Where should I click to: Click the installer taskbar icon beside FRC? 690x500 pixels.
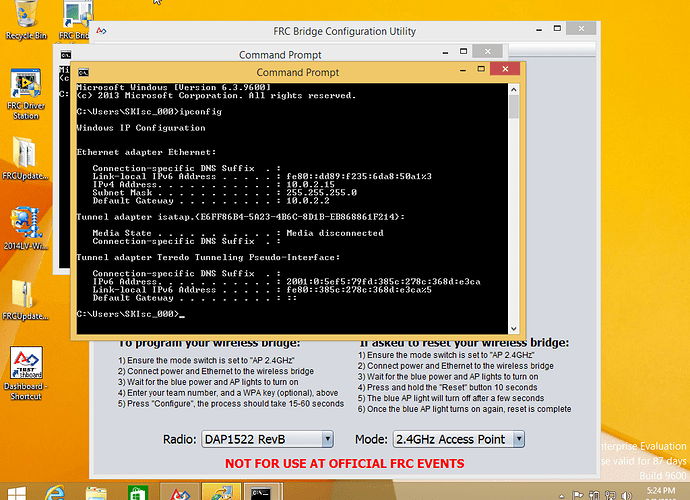[x=221, y=492]
